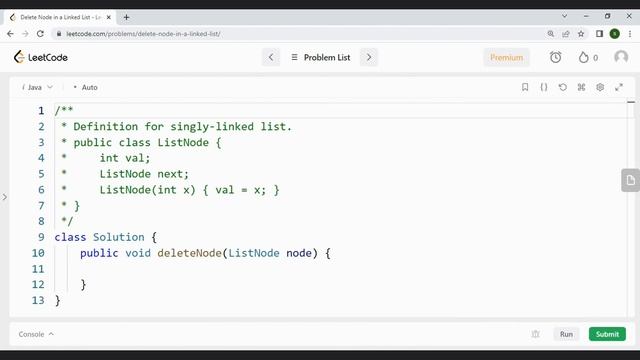The width and height of the screenshot is (640, 360).
Task: Bookmark this page star icon
Action: point(581,34)
